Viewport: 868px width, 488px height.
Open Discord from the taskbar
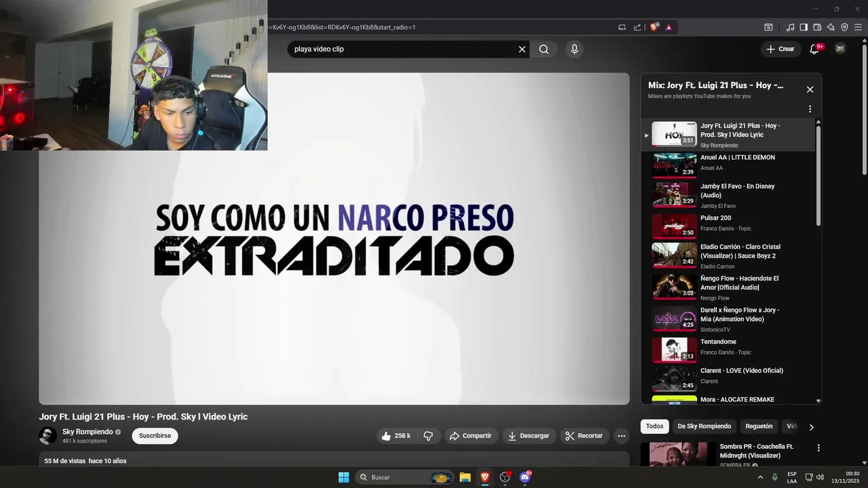[x=525, y=477]
